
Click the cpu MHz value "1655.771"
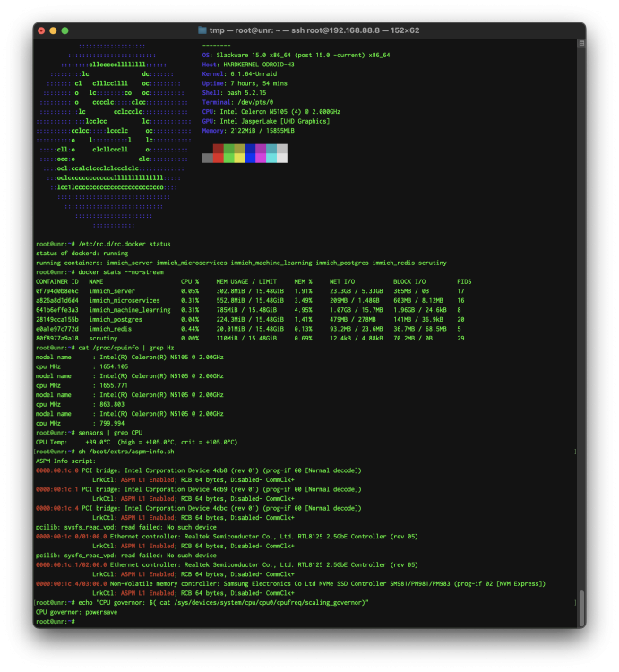pos(114,385)
